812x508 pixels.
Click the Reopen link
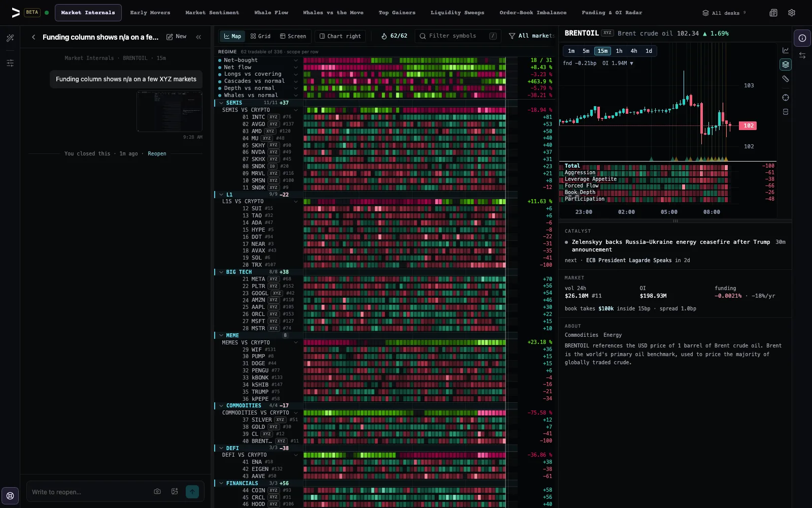[x=157, y=153]
